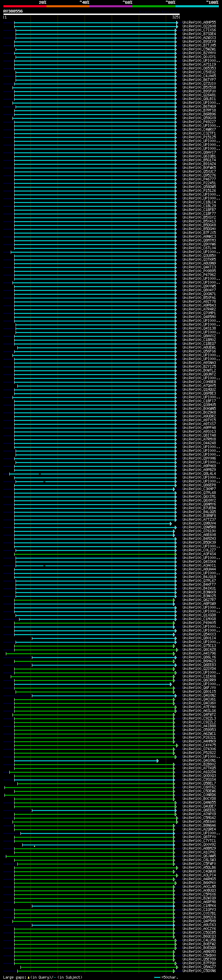222x980 pixels.
Task: Select the UniRef100_A8PSW9 label
Action: (199, 604)
